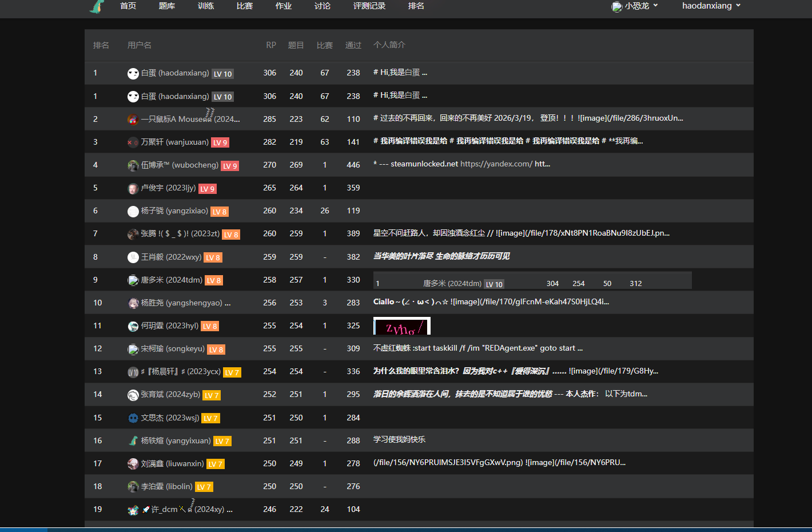The image size is (812, 532).
Task: Click avatar of 文思杰 (2023wsj)
Action: [133, 418]
